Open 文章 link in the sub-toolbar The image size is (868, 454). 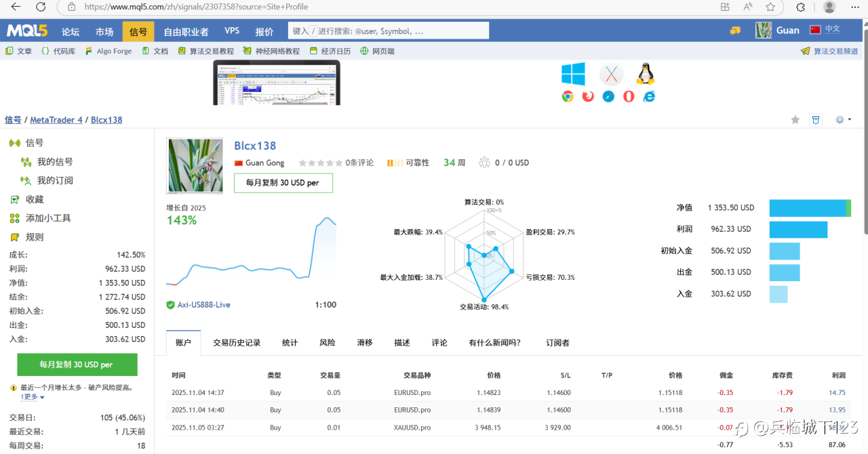click(x=18, y=51)
